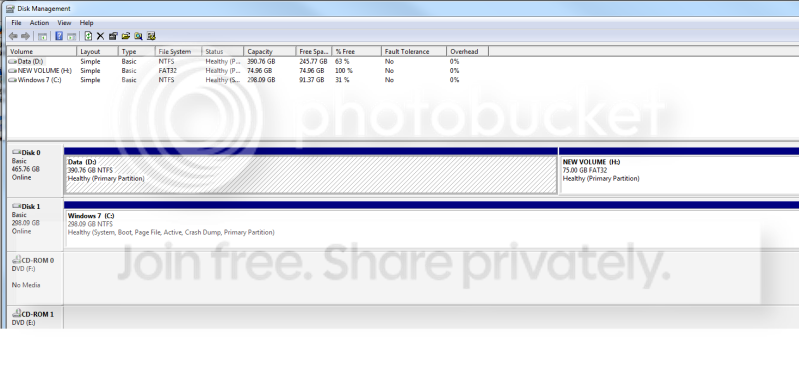Viewport: 799px width, 370px height.
Task: Click the drive icon beside NEW VOLUME (H:)
Action: [x=13, y=71]
